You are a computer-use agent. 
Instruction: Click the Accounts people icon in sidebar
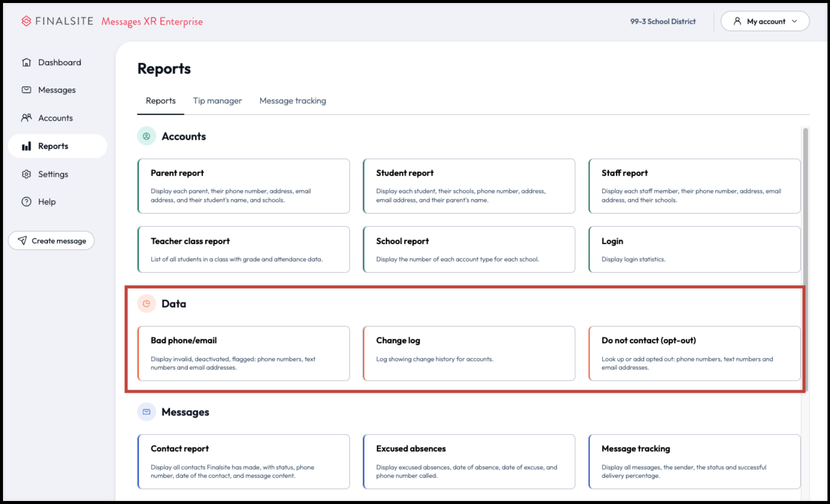point(26,118)
